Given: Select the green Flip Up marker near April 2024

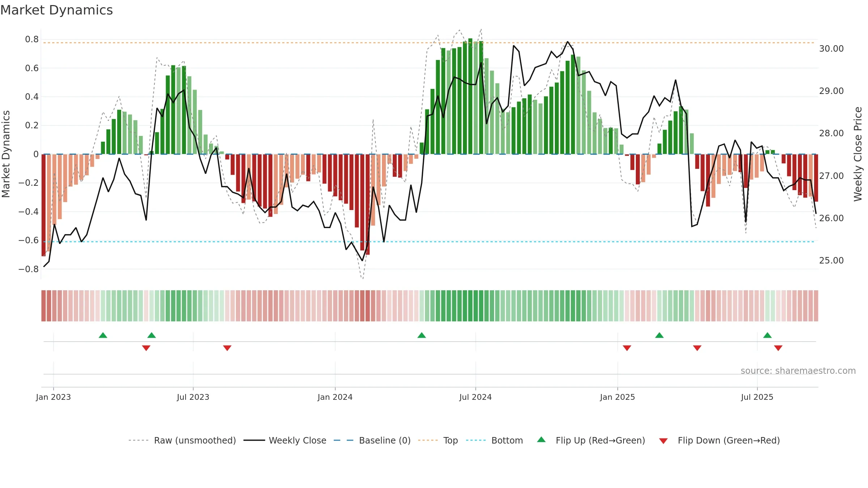Looking at the screenshot, I should 422,335.
